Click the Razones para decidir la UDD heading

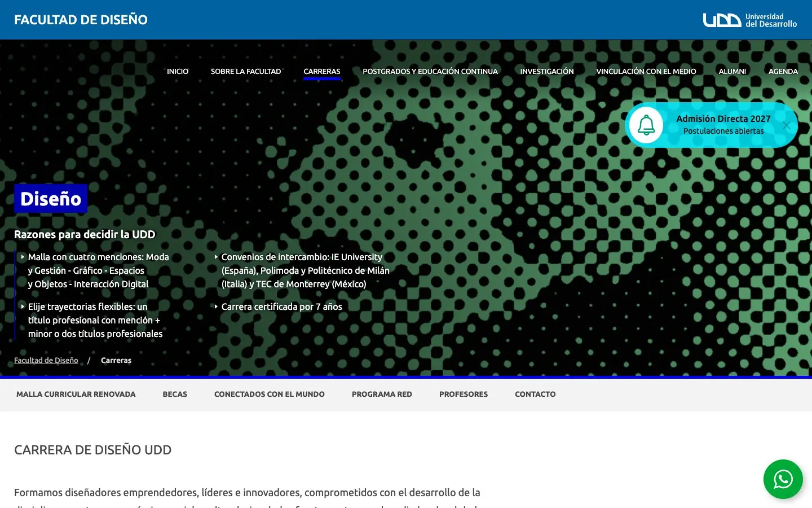coord(85,234)
